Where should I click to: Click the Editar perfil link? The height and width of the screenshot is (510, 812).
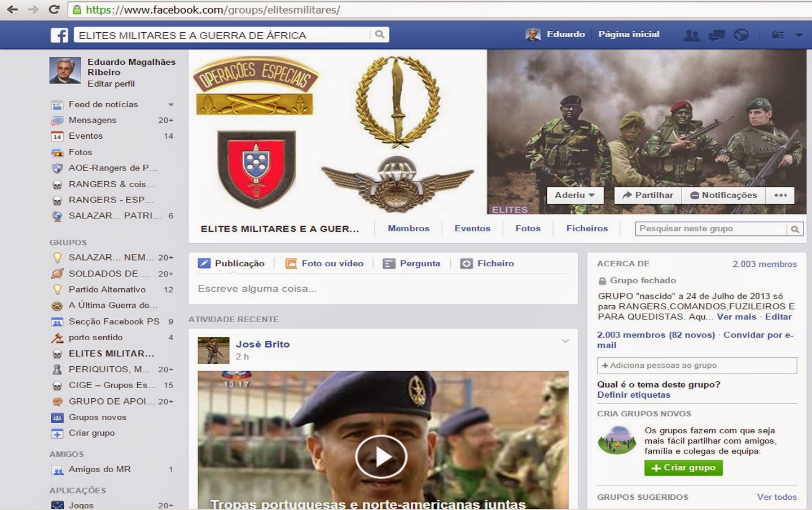111,83
